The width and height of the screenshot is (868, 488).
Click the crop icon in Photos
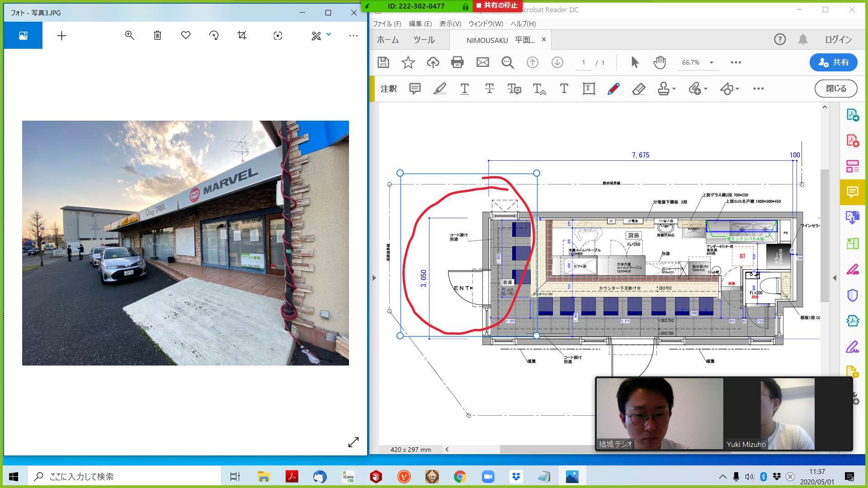click(242, 35)
